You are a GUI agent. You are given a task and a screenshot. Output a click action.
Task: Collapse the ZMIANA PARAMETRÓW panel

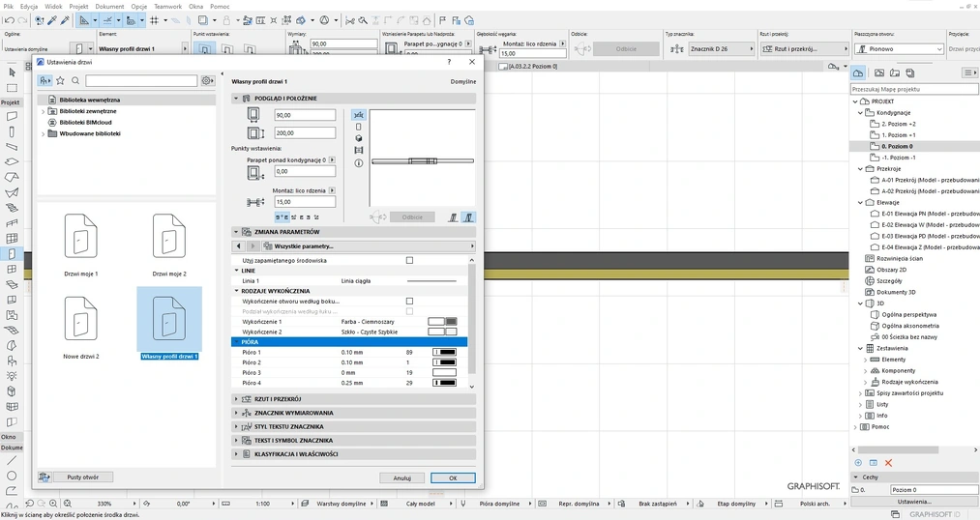(x=236, y=232)
